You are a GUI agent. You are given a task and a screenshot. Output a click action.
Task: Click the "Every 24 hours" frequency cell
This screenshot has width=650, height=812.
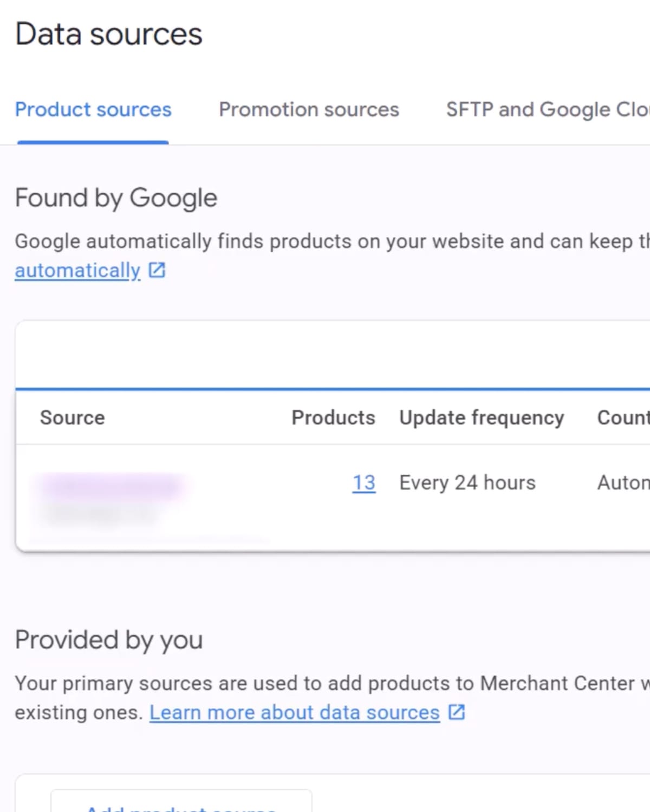(x=467, y=482)
